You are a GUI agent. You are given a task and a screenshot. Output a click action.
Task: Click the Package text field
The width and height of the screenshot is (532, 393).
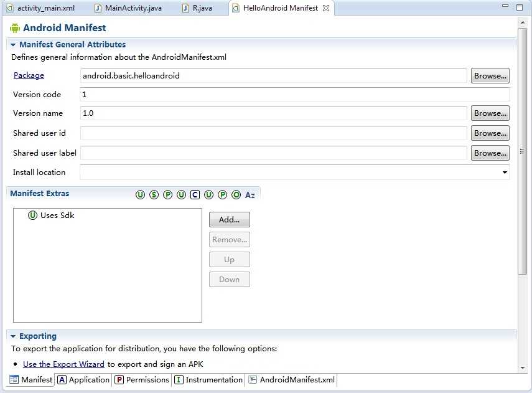[x=273, y=76]
